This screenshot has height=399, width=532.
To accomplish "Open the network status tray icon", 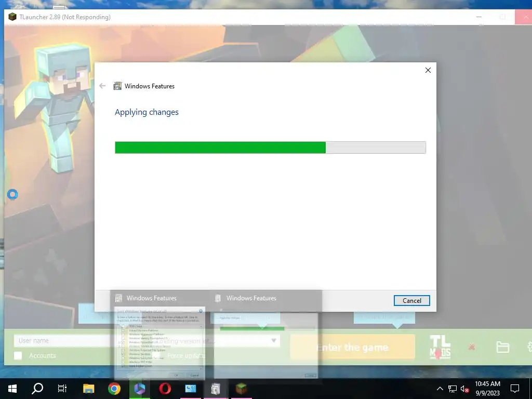I will 453,389.
